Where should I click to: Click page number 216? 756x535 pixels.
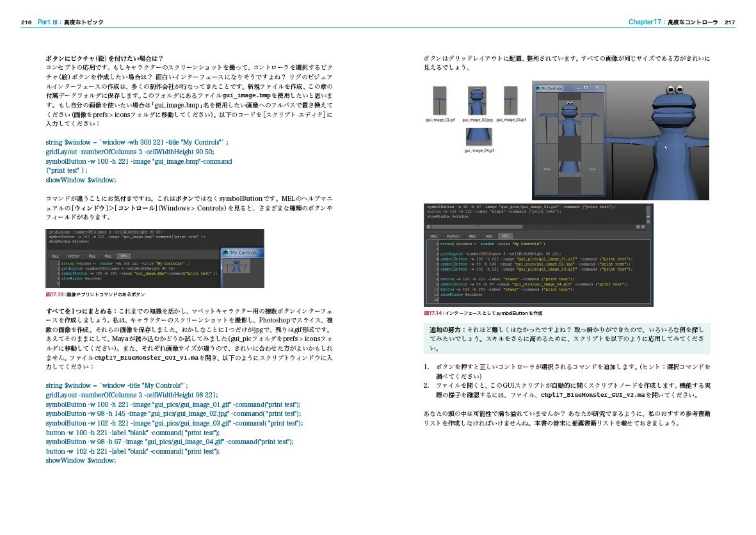(26, 22)
